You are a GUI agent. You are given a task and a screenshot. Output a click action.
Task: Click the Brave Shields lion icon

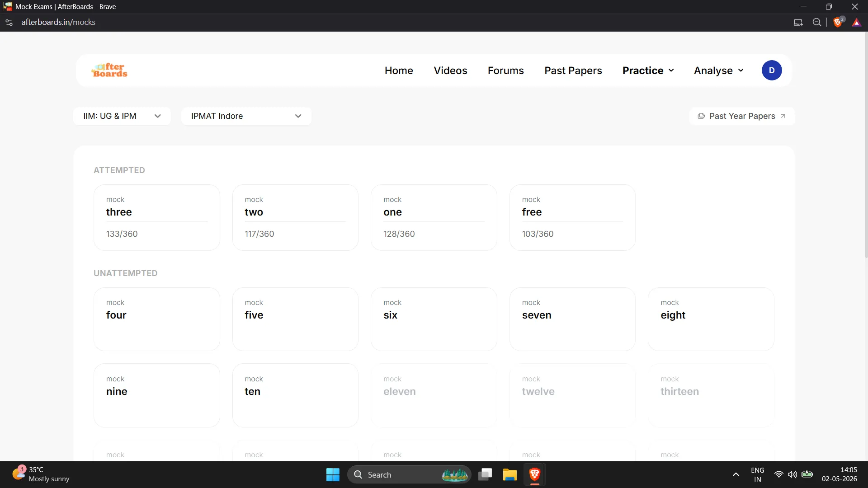(838, 22)
